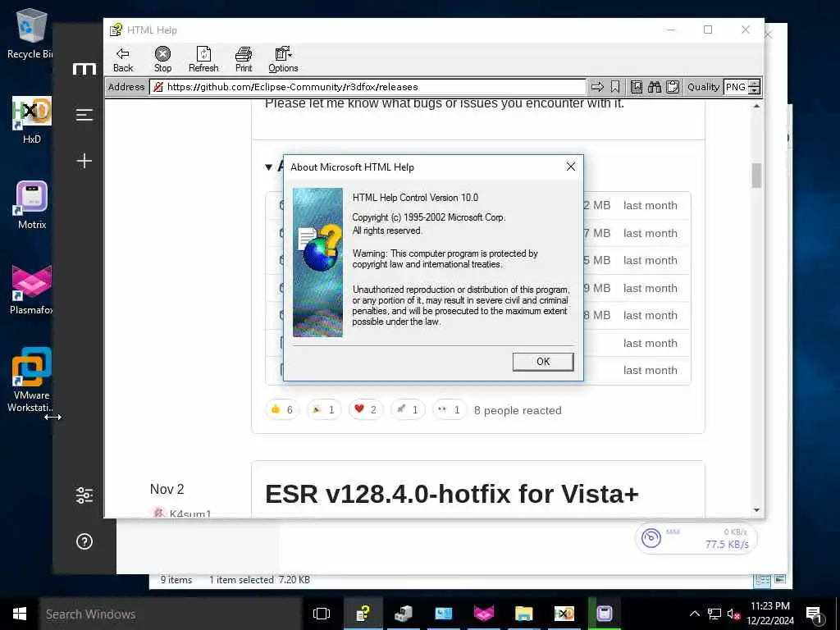Click the Windows Start button
This screenshot has width=840, height=630.
(x=20, y=614)
